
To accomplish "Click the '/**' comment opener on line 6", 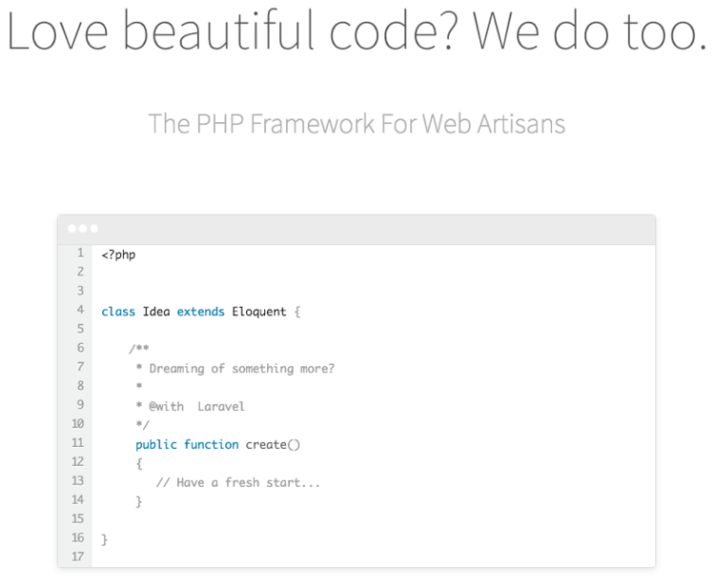I will (139, 349).
